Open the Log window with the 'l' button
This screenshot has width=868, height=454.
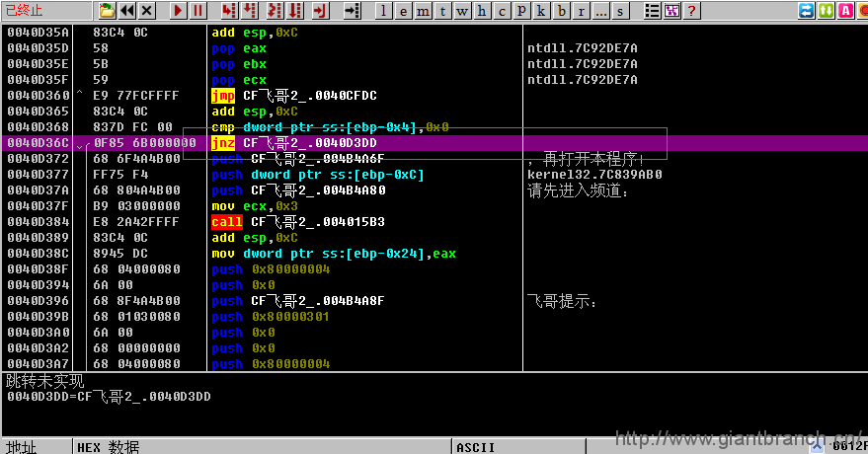click(383, 11)
